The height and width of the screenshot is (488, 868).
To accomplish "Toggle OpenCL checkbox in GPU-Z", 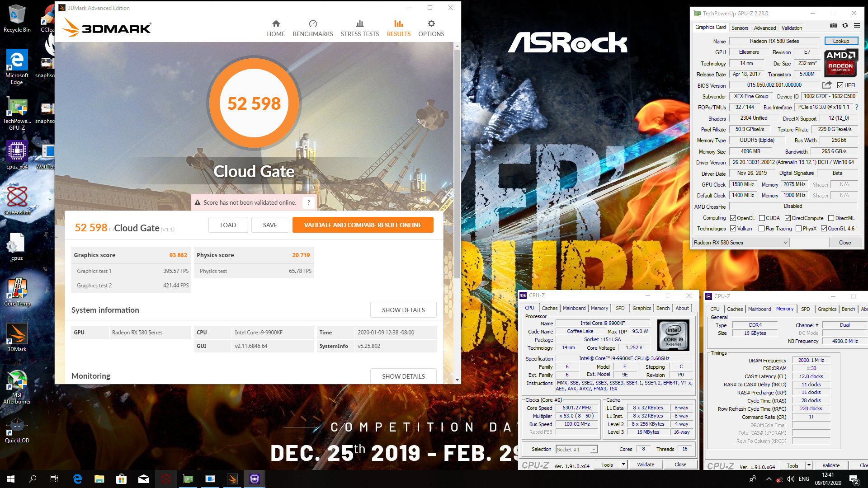I will pos(733,218).
